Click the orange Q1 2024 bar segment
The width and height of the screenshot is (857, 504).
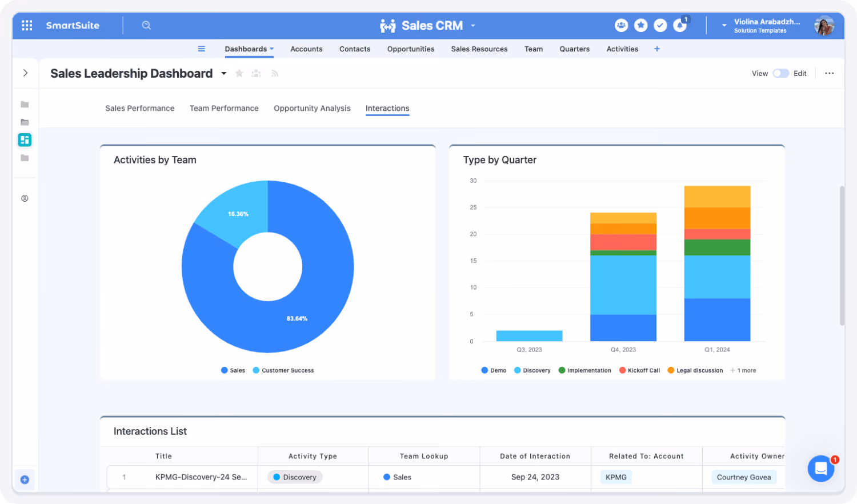pos(717,218)
